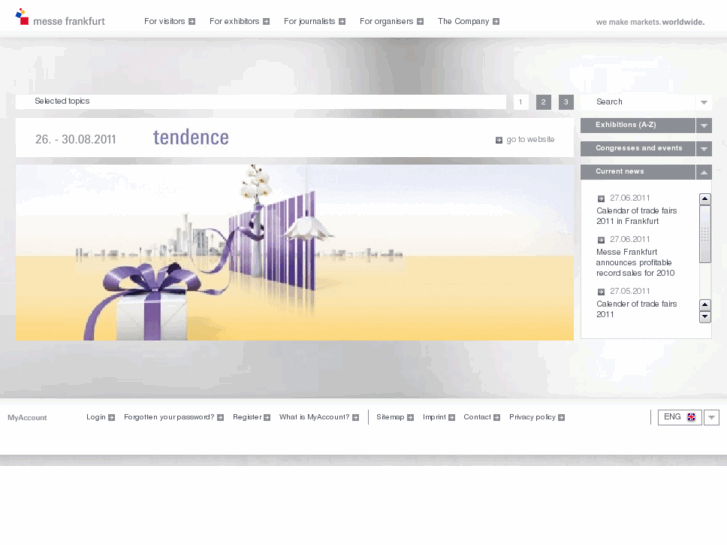The image size is (727, 545).
Task: Open the Imprint link
Action: (x=434, y=417)
